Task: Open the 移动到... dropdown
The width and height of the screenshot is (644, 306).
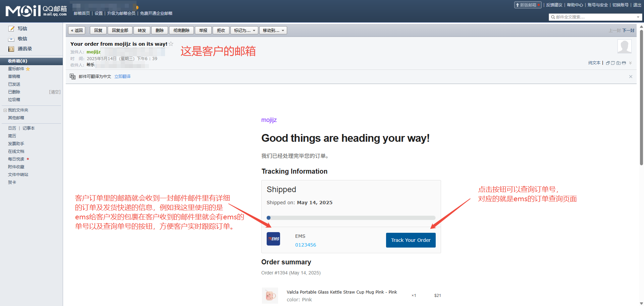Action: (x=273, y=30)
